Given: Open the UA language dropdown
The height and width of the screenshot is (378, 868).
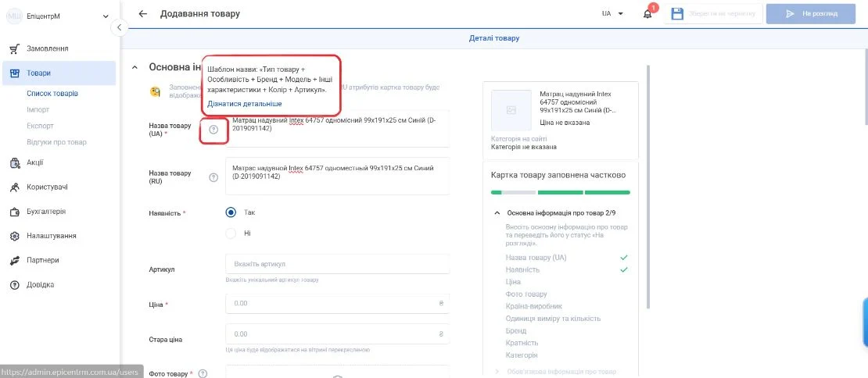Looking at the screenshot, I should (x=613, y=14).
